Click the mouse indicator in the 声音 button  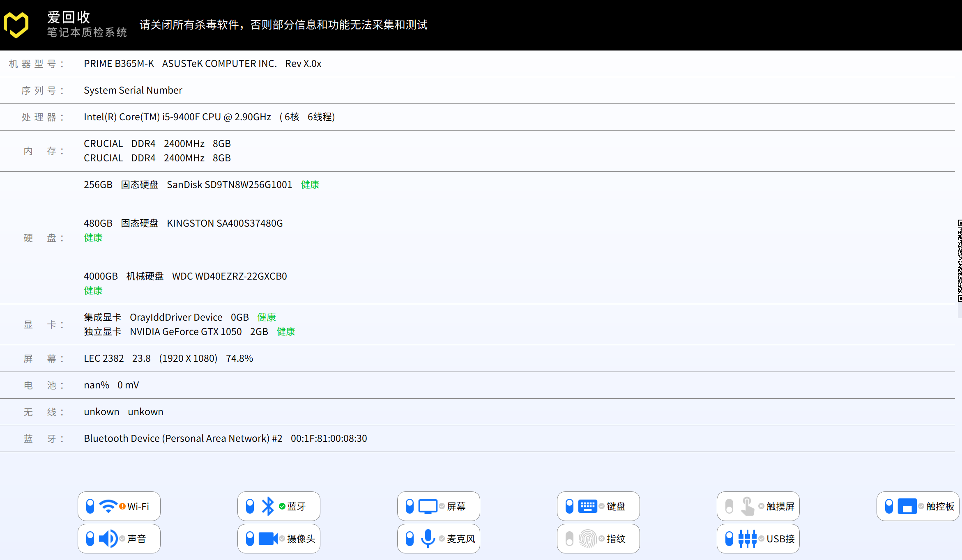point(90,539)
